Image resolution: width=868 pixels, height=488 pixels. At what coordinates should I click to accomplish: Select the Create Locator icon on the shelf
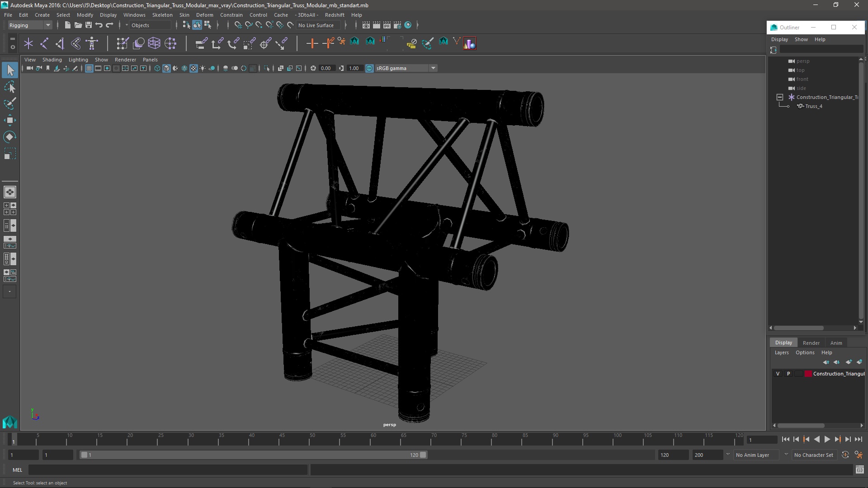(28, 43)
